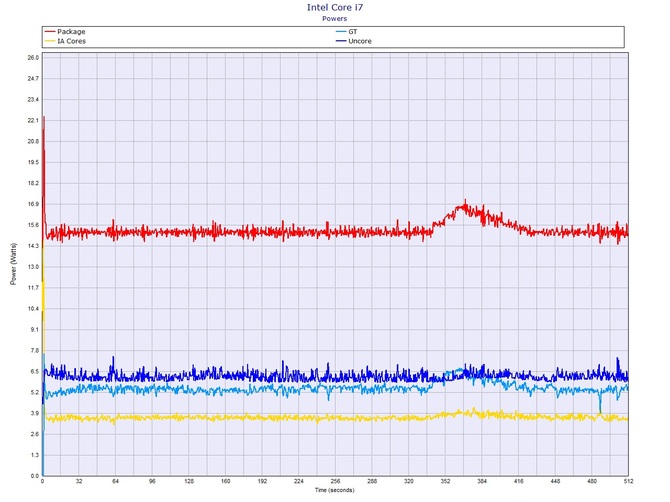Click the 18.2 y-axis value
670x502 pixels.
coord(33,183)
